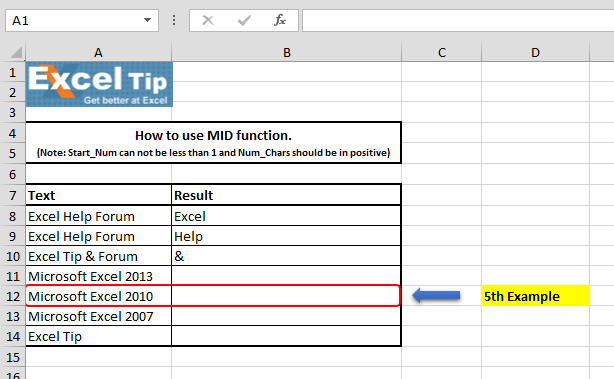Click the Cancel (X) formula bar icon
Screen dimensions: 614x379
(208, 20)
